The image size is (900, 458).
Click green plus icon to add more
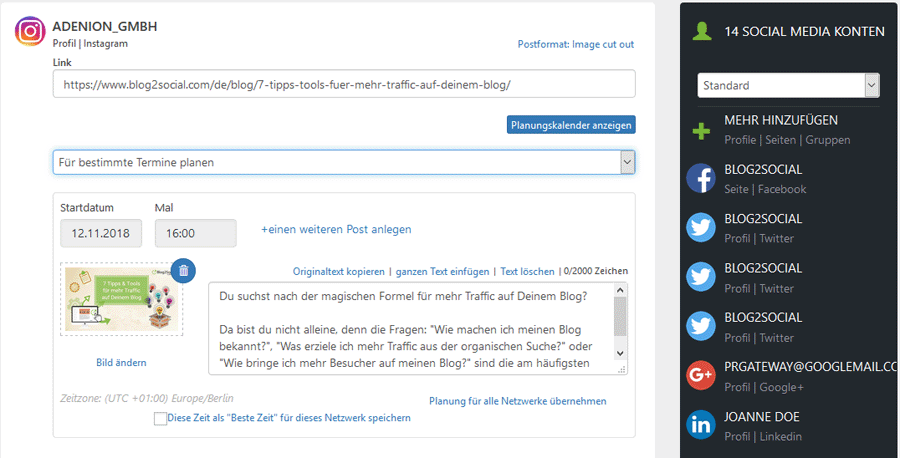click(701, 131)
